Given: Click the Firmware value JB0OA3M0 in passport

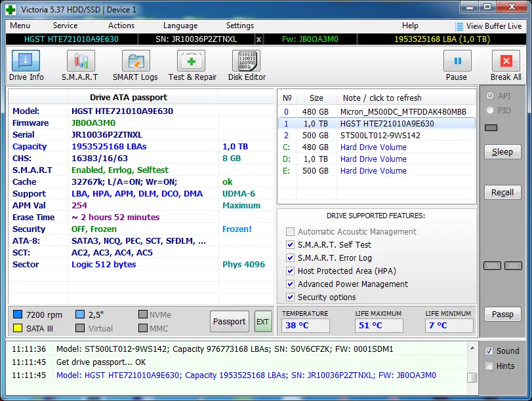Looking at the screenshot, I should (93, 123).
